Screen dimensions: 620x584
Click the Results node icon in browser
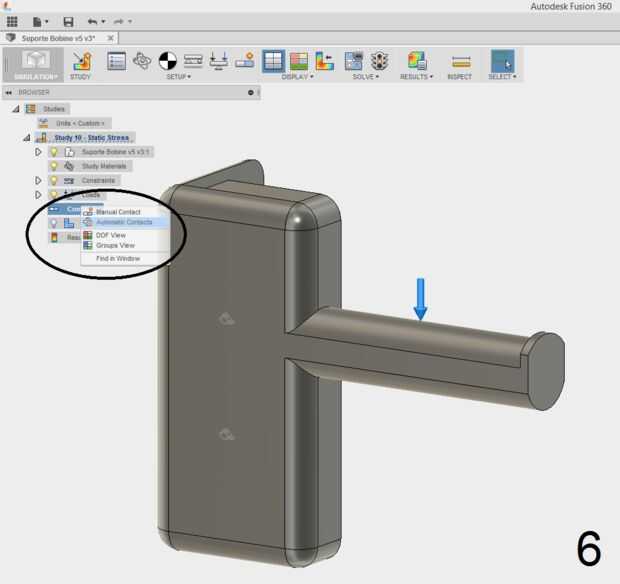[54, 237]
